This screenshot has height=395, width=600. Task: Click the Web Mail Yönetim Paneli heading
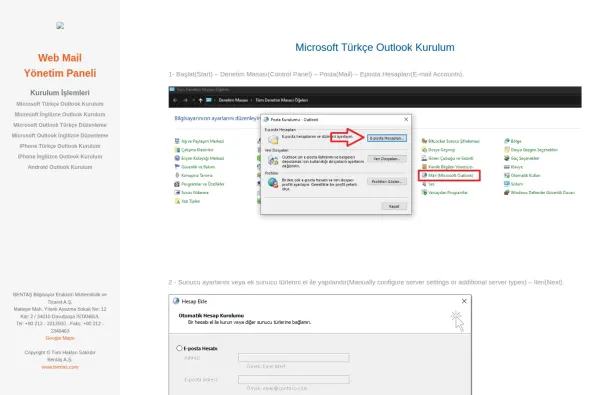click(x=60, y=65)
